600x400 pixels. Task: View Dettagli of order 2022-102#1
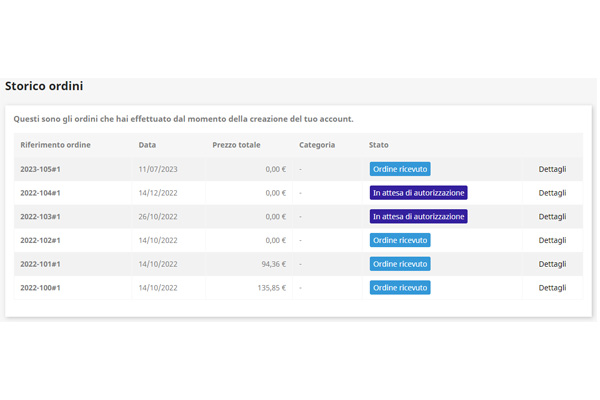pyautogui.click(x=552, y=240)
